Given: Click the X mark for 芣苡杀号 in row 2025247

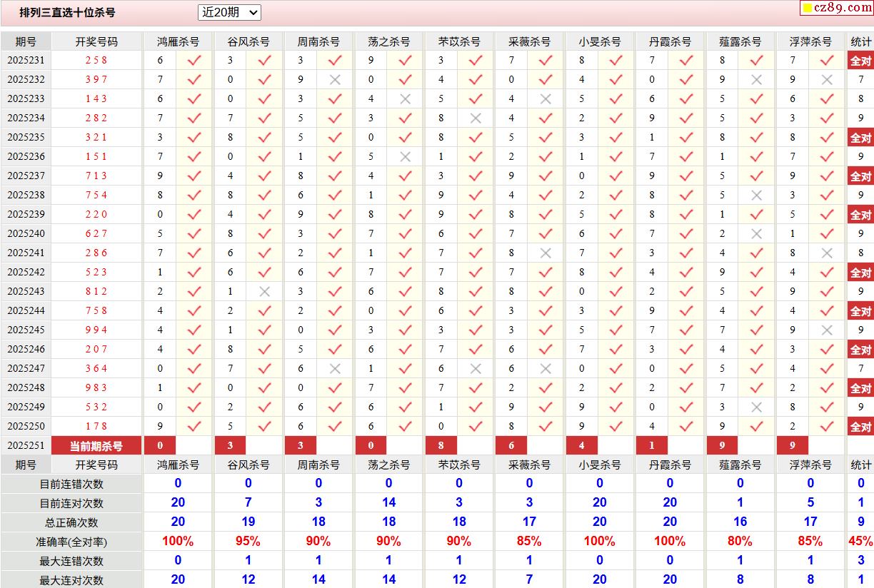Looking at the screenshot, I should coord(476,369).
